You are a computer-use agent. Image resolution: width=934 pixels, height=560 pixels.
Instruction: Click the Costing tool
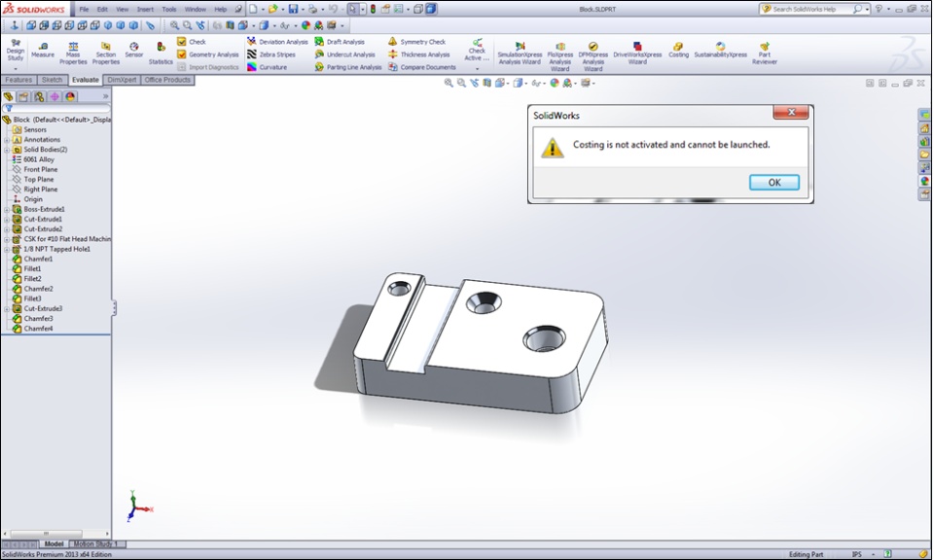[x=678, y=50]
